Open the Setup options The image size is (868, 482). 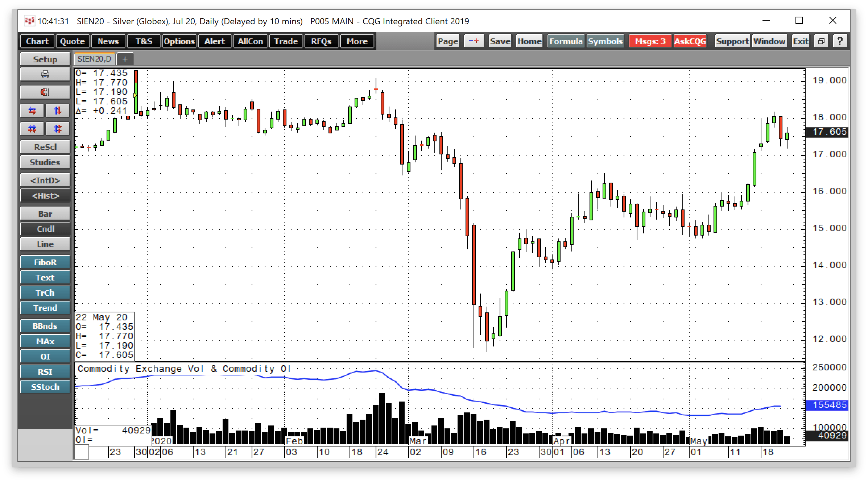(x=45, y=59)
